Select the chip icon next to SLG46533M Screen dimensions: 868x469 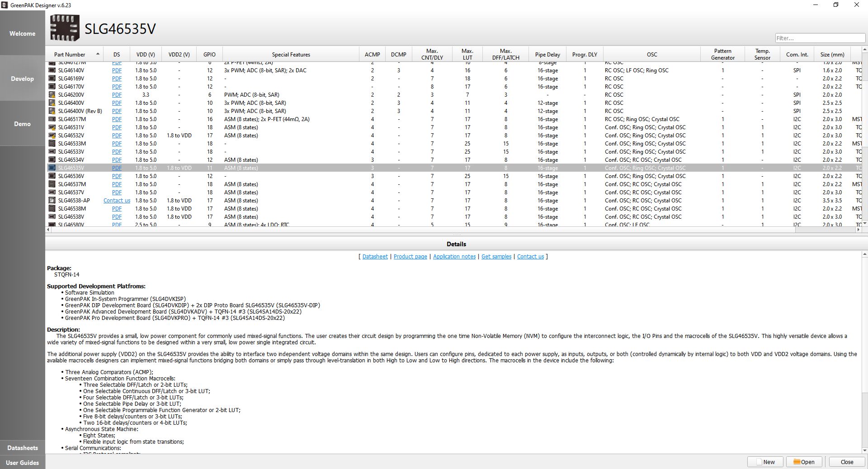[x=52, y=144]
